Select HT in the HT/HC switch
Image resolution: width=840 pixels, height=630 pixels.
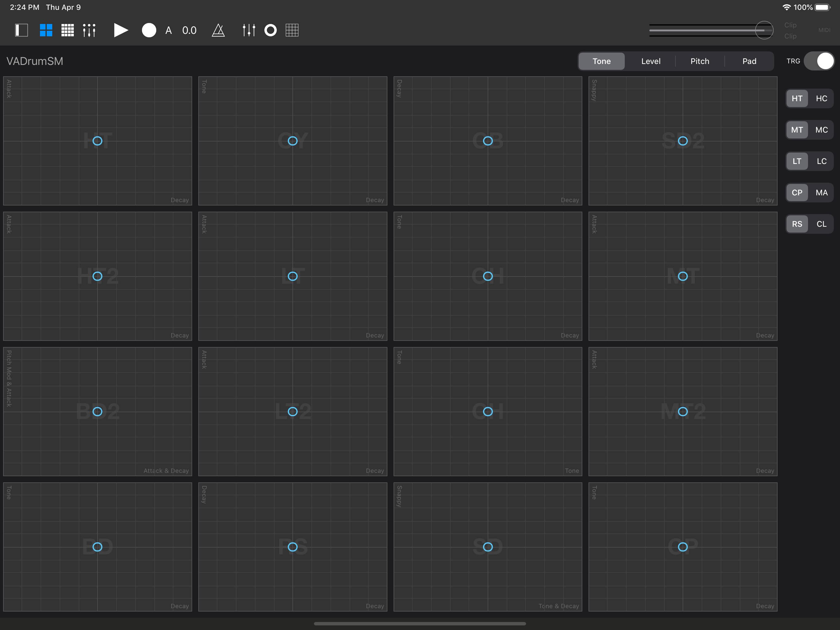797,98
